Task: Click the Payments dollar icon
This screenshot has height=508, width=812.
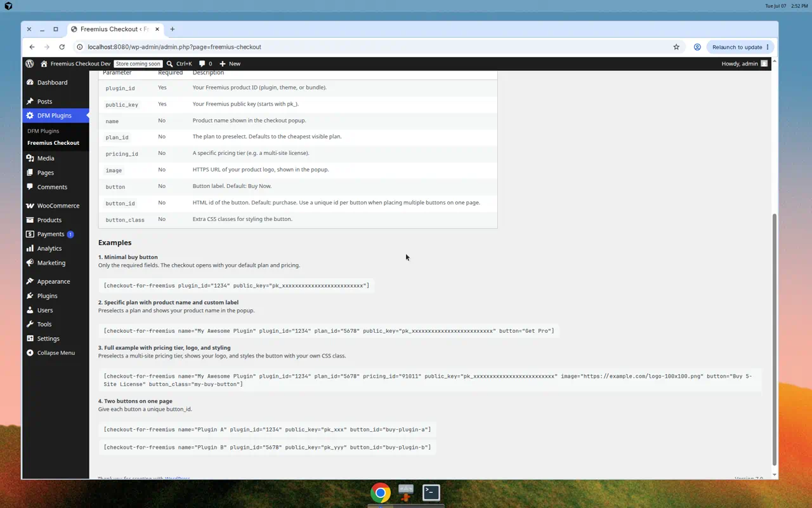Action: click(30, 234)
